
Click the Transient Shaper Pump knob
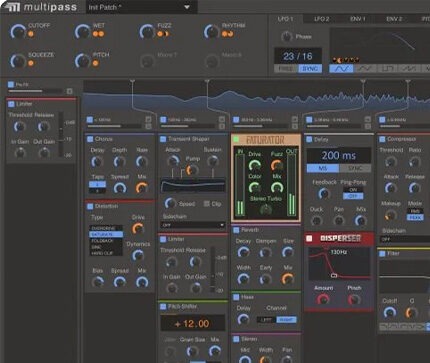[x=192, y=170]
